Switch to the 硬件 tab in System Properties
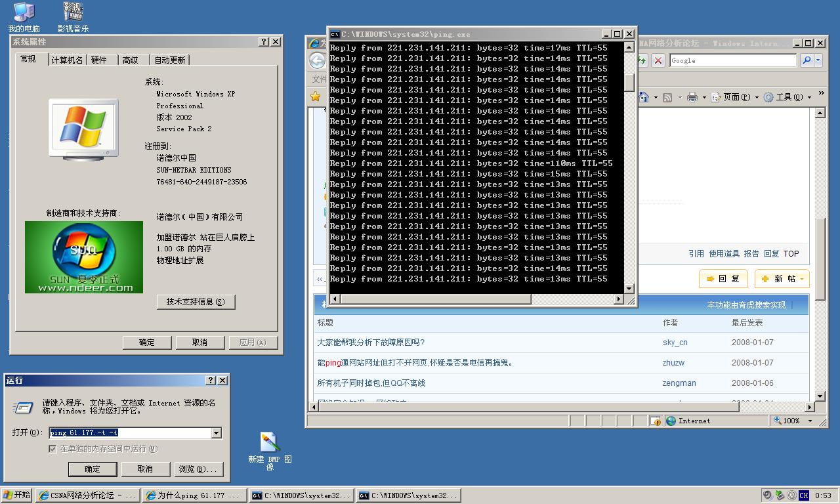This screenshot has height=504, width=840. point(98,59)
